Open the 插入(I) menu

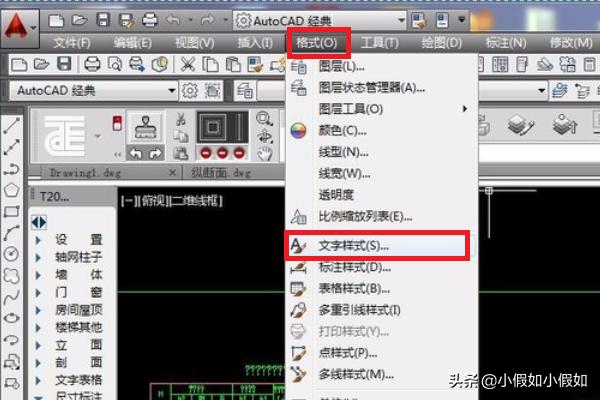(255, 43)
